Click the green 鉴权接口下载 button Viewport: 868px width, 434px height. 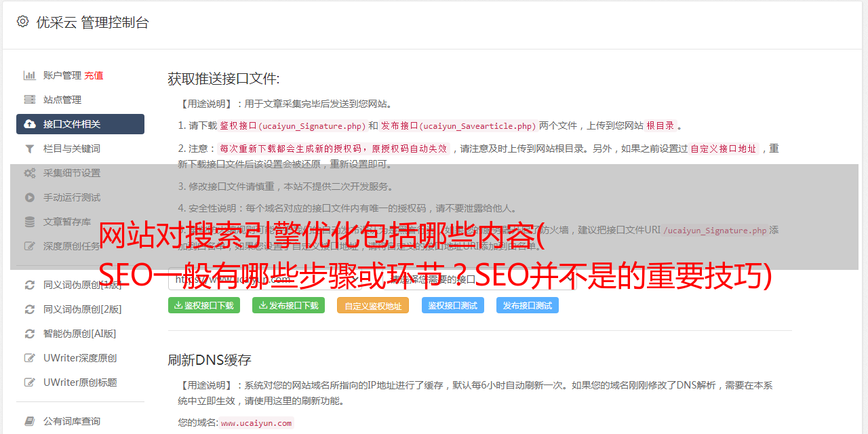204,305
